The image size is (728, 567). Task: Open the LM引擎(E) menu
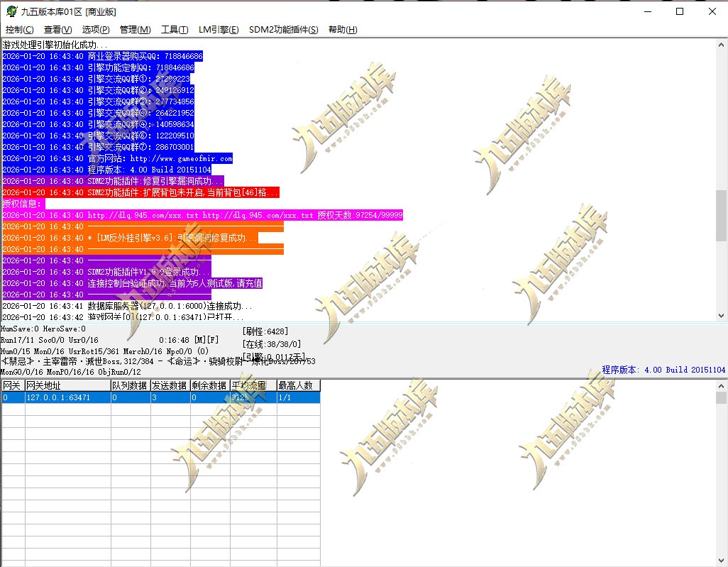click(x=219, y=30)
